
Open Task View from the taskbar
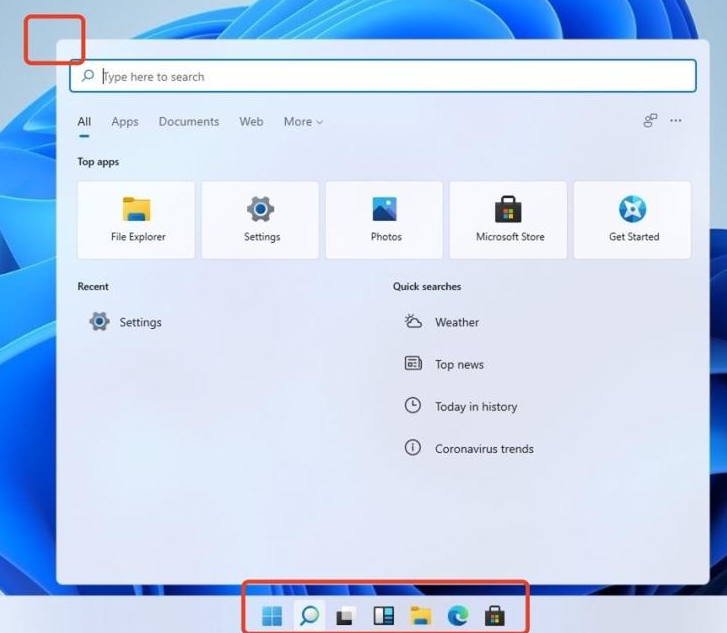click(346, 616)
